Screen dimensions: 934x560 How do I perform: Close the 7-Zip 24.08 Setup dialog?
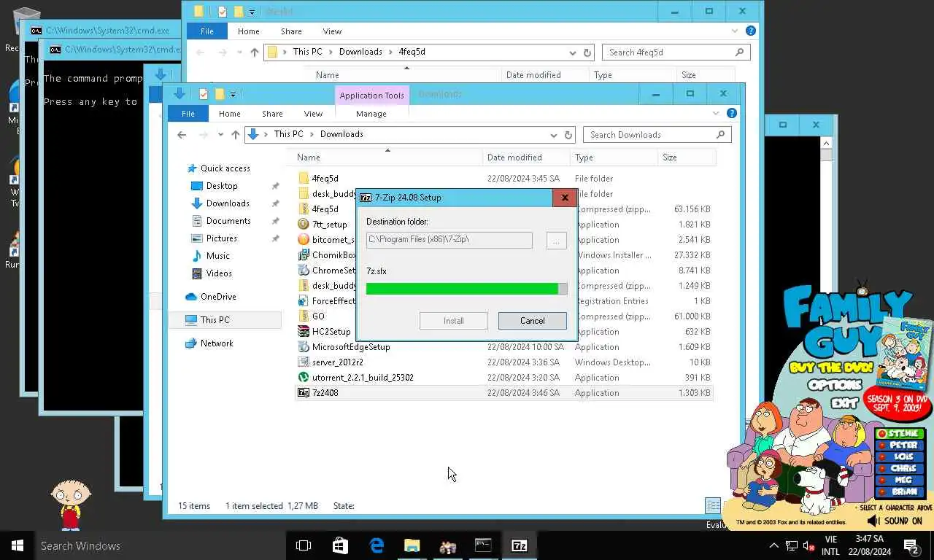[x=564, y=198]
